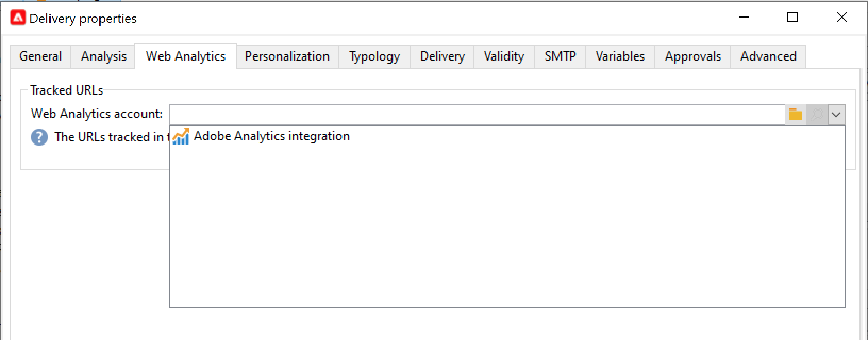
Task: Click the greyed edit-link icon in account field
Action: (816, 114)
